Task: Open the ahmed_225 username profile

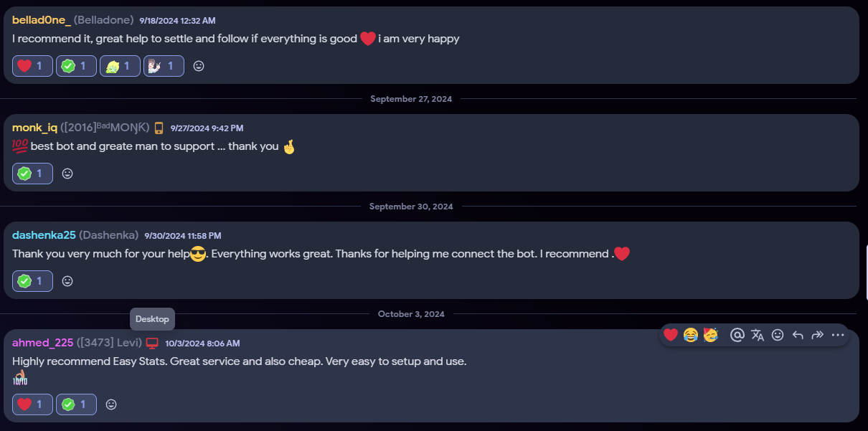Action: 42,343
